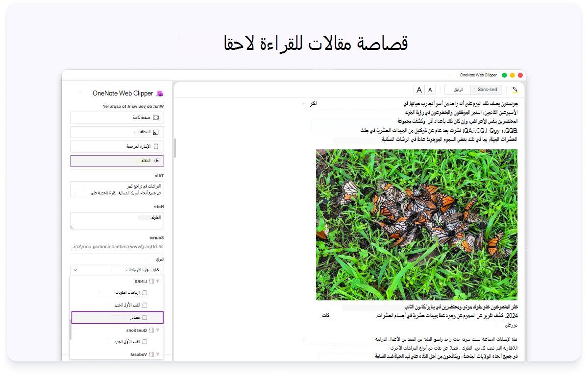588x377 pixels.
Task: Click the OneNote Web Clipper logo icon
Action: [x=159, y=94]
